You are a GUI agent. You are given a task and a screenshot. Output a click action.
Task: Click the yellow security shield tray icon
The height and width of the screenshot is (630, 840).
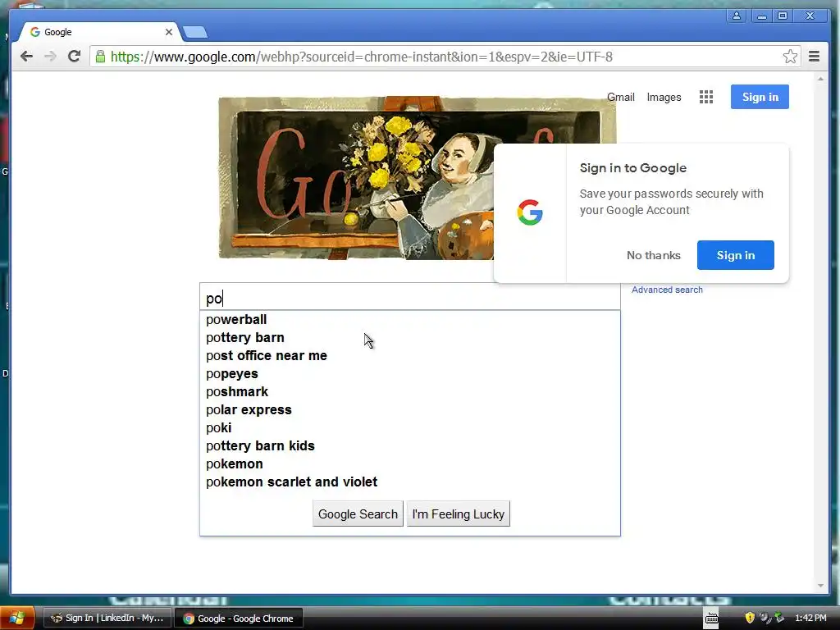click(x=750, y=618)
